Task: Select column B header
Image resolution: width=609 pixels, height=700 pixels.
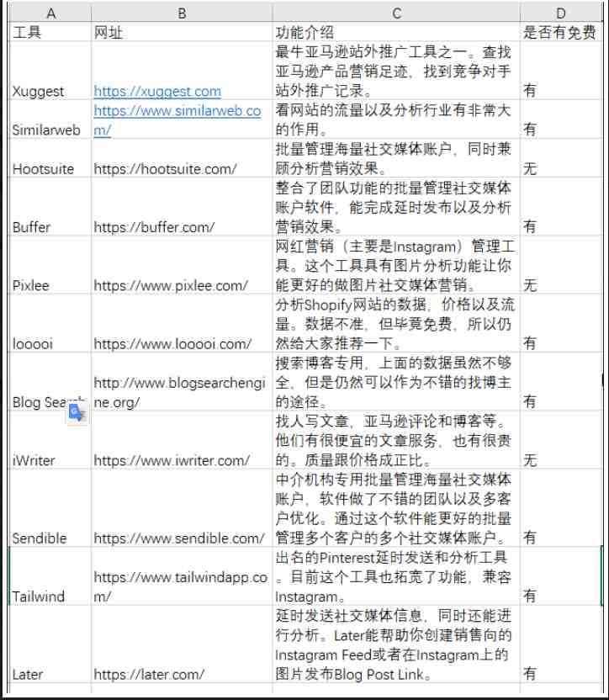Action: click(x=182, y=13)
